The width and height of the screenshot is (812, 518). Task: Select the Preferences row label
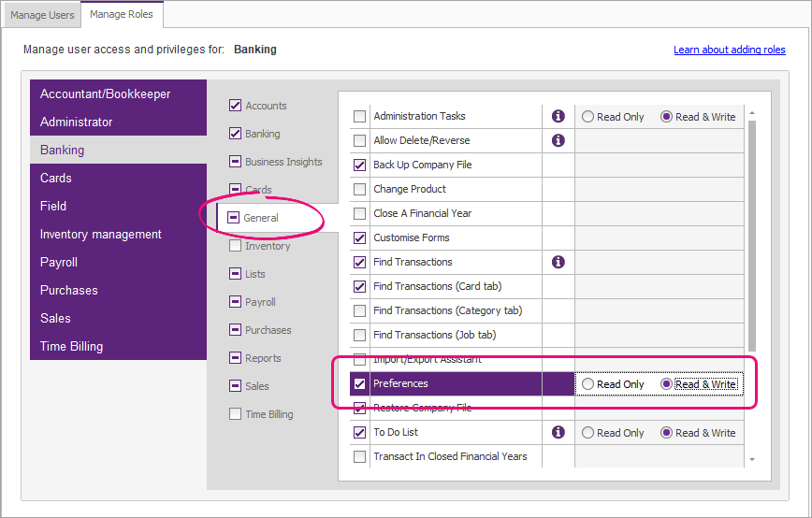click(x=400, y=383)
